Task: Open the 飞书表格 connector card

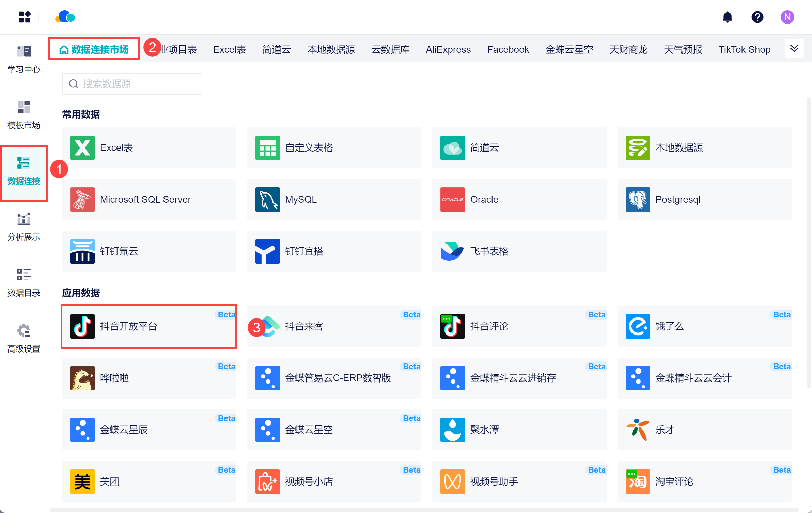Action: (519, 251)
